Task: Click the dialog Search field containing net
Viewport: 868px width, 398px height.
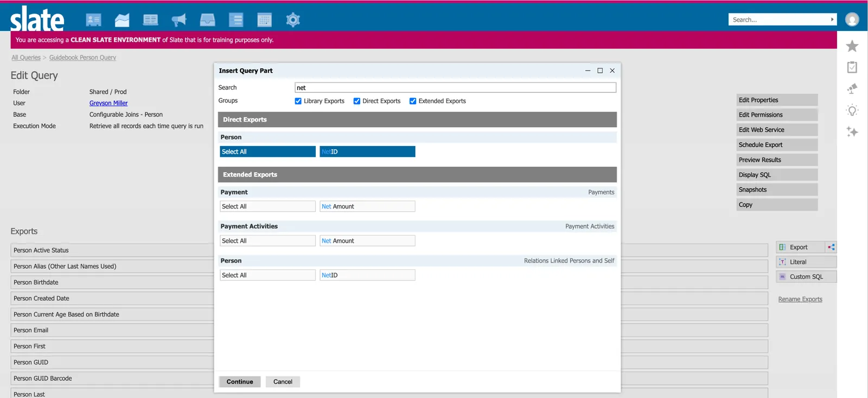Action: point(455,87)
